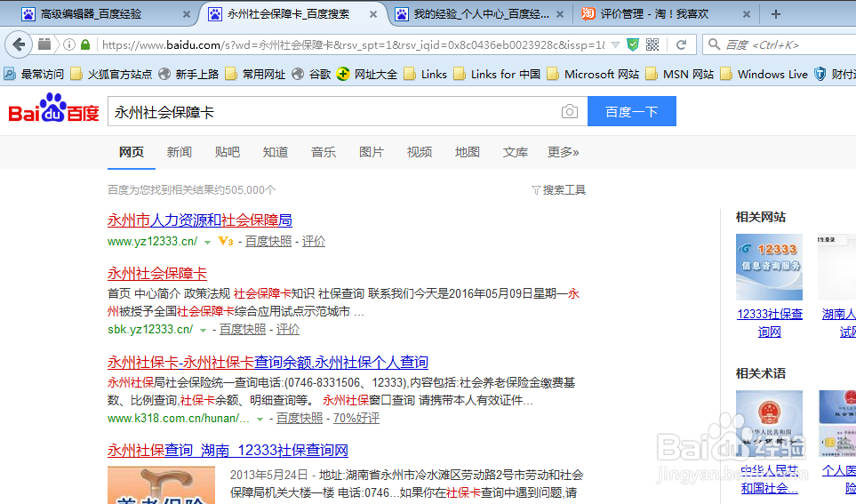Open the Links for 中国 bookmark folder
856x504 pixels.
click(497, 75)
